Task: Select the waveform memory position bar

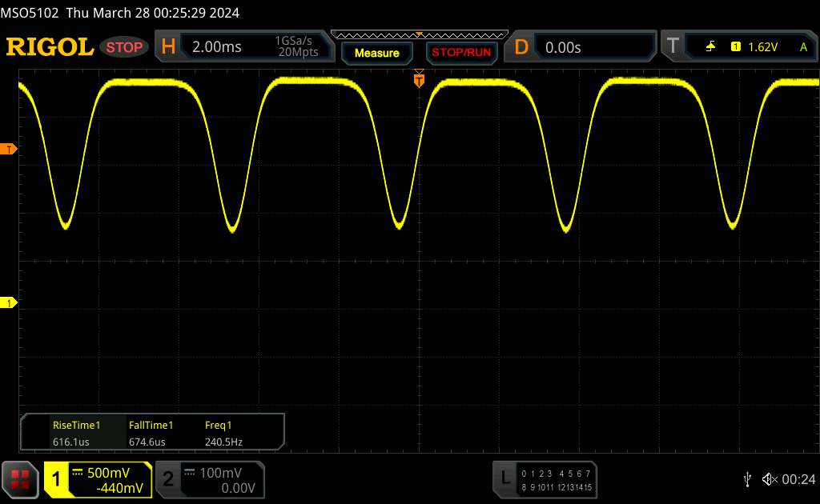Action: click(420, 35)
